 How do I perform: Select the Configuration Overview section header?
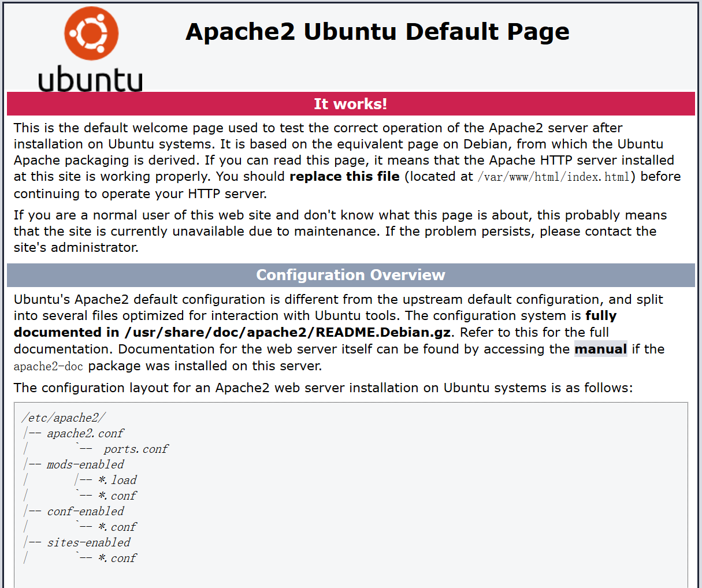point(350,275)
